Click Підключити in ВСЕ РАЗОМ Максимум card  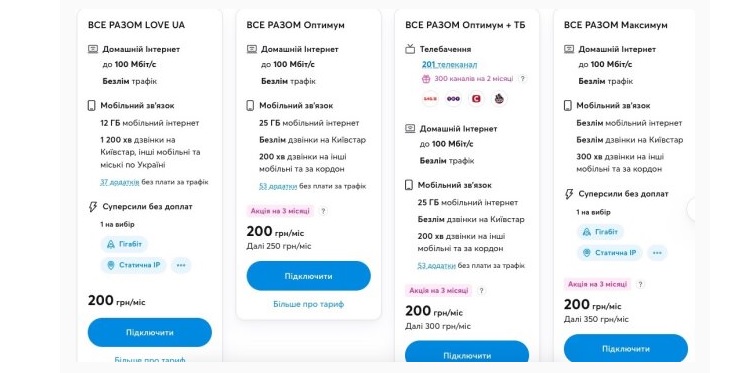coord(626,349)
